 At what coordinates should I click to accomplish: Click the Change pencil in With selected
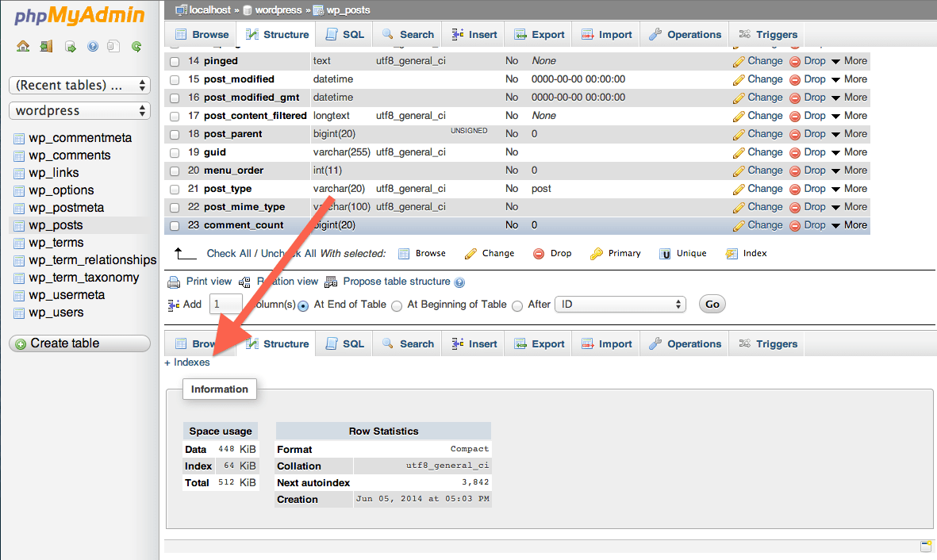(470, 254)
